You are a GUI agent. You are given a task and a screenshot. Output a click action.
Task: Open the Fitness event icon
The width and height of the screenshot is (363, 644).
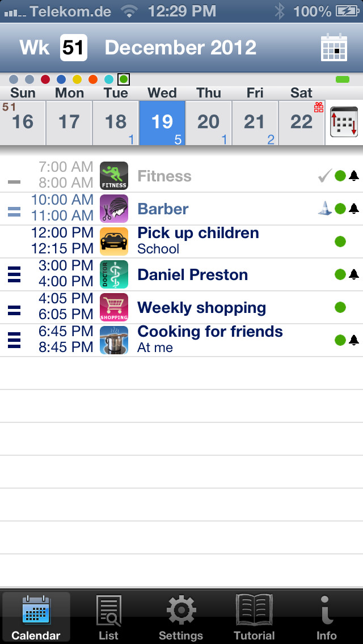(114, 175)
